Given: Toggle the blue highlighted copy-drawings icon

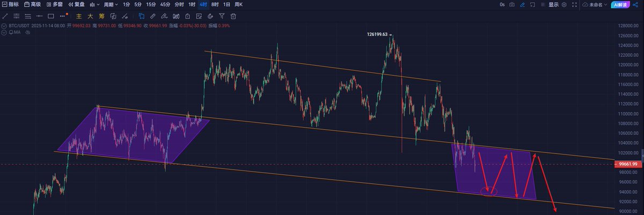Looking at the screenshot, I should [x=142, y=16].
